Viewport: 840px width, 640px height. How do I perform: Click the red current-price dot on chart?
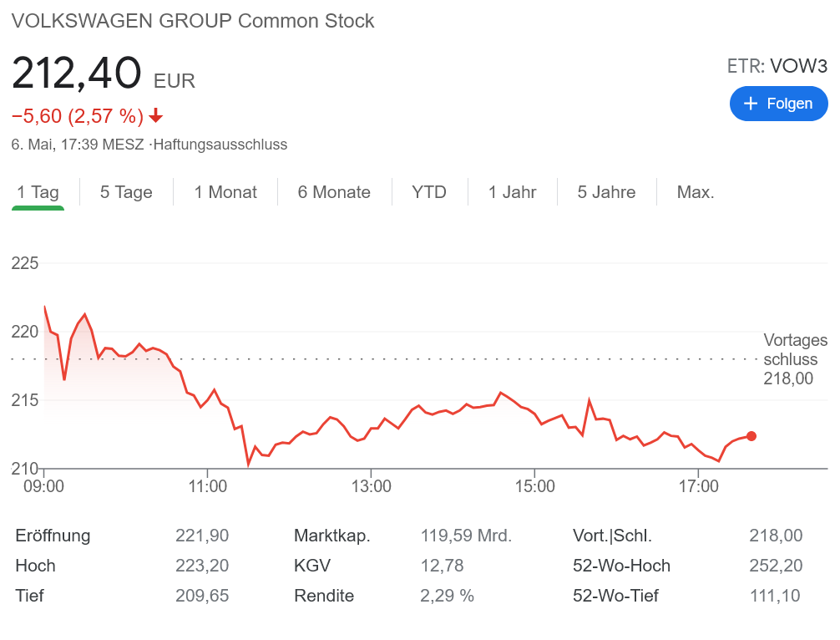[751, 436]
